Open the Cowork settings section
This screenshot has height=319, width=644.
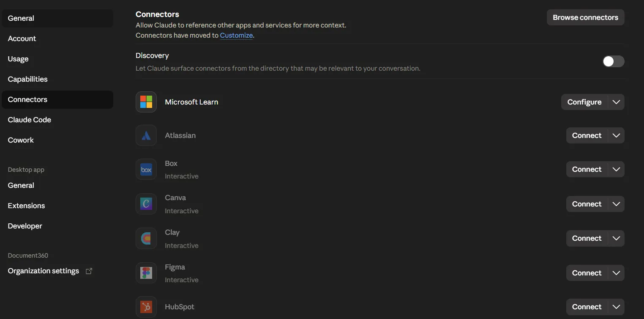57,140
